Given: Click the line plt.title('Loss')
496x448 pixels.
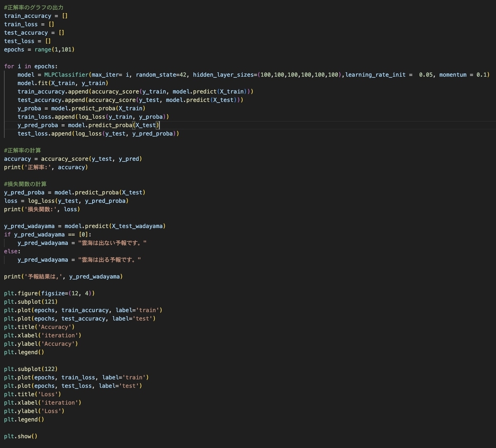Looking at the screenshot, I should [33, 394].
